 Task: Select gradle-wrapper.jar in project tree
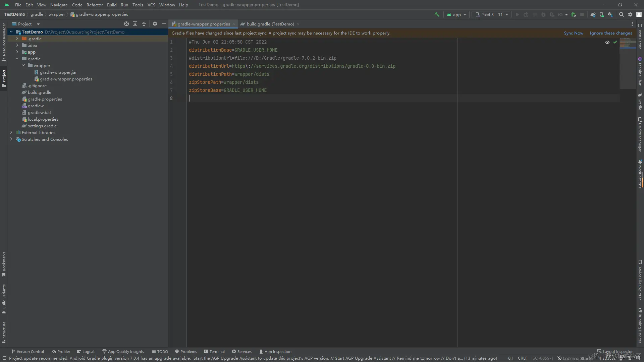pyautogui.click(x=55, y=72)
